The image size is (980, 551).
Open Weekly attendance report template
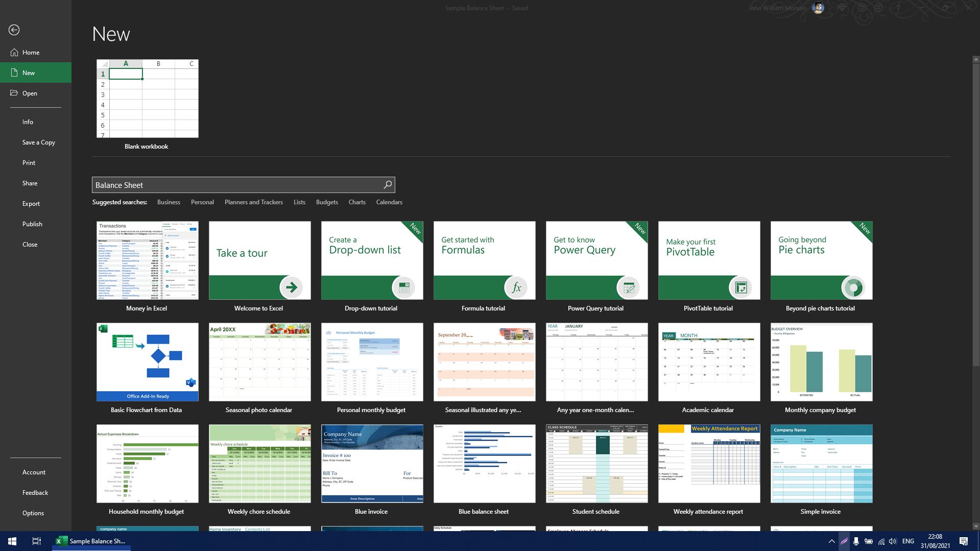tap(709, 464)
